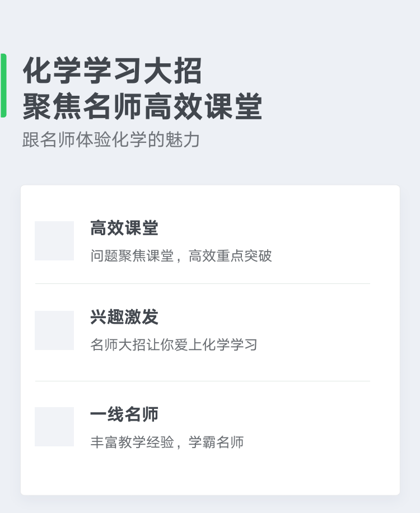Click the title line 聚焦名师高效课堂
The height and width of the screenshot is (513, 420).
pyautogui.click(x=143, y=106)
